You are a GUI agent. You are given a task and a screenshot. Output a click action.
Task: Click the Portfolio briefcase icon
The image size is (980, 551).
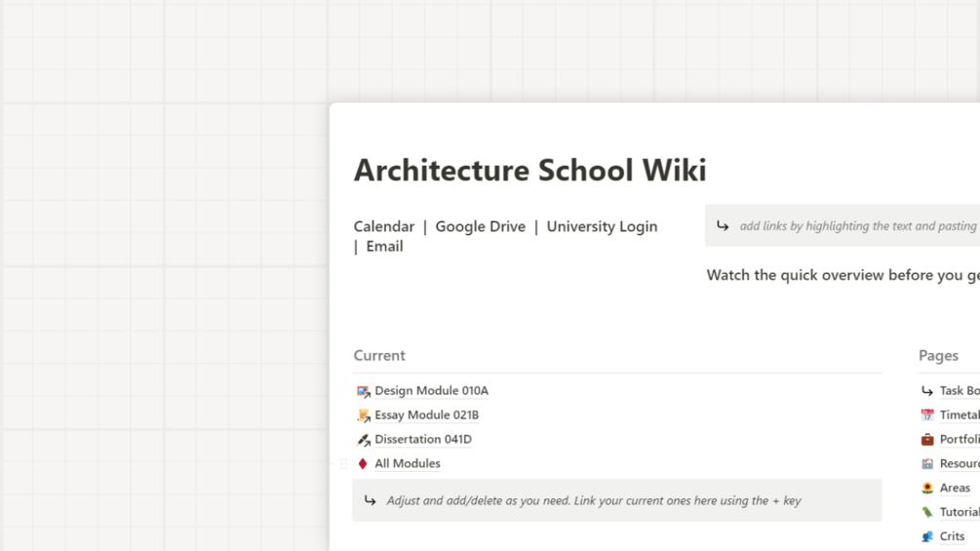[927, 440]
